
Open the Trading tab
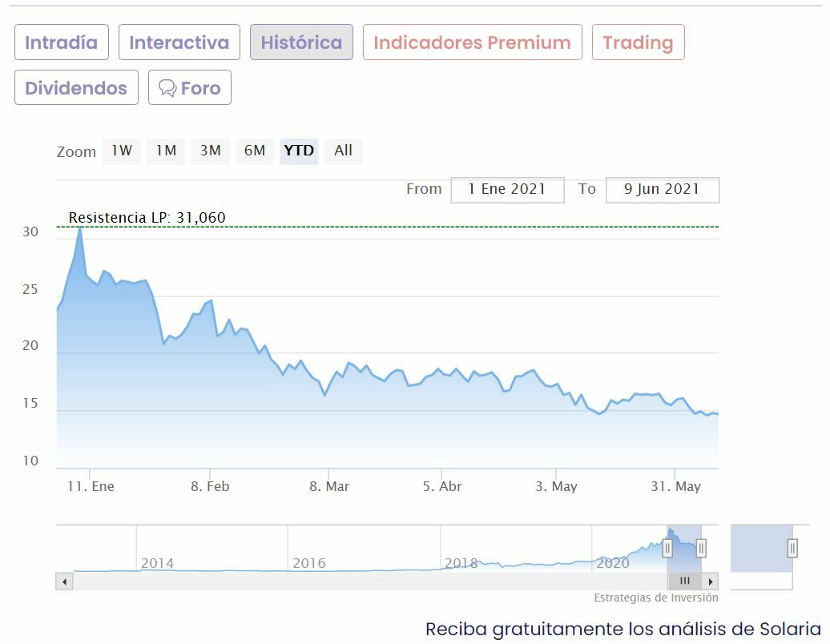coord(638,42)
